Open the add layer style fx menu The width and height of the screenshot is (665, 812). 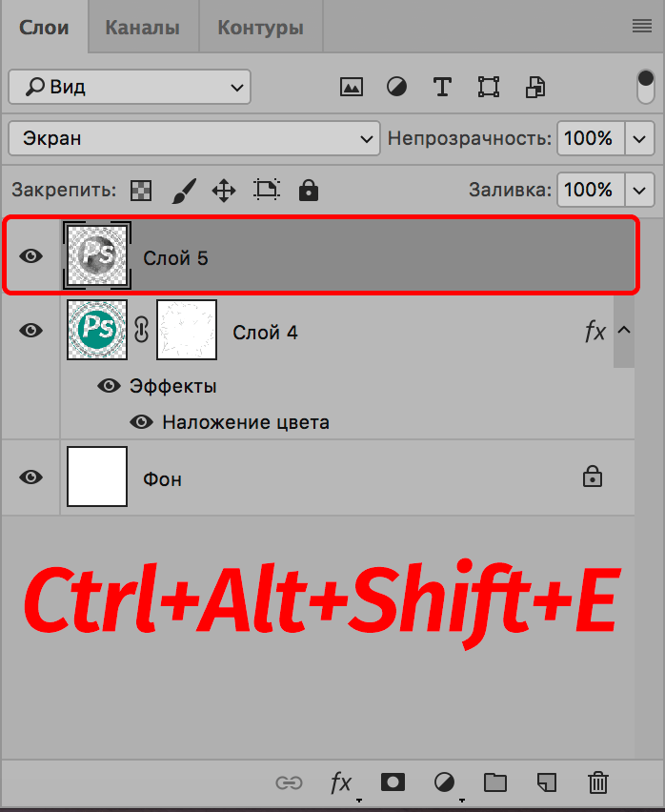click(342, 783)
